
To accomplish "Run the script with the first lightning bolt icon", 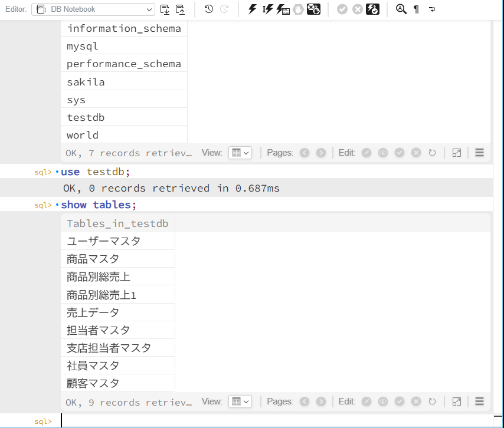I will pyautogui.click(x=253, y=9).
